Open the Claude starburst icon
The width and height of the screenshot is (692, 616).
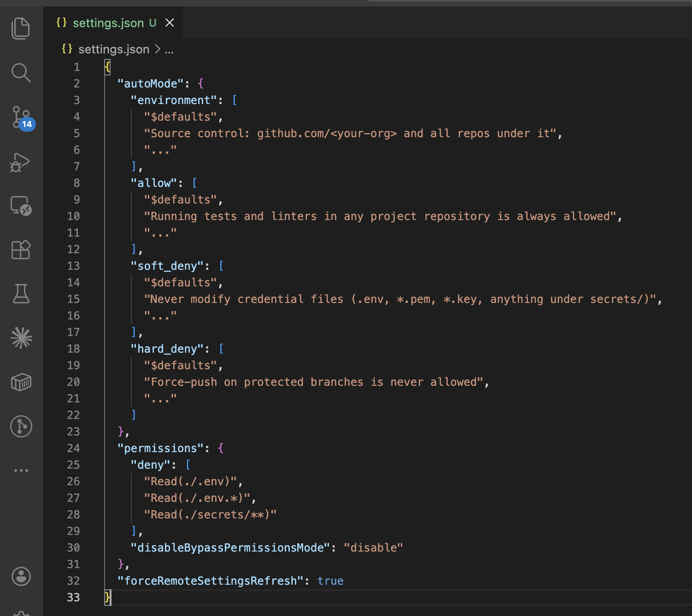tap(21, 338)
